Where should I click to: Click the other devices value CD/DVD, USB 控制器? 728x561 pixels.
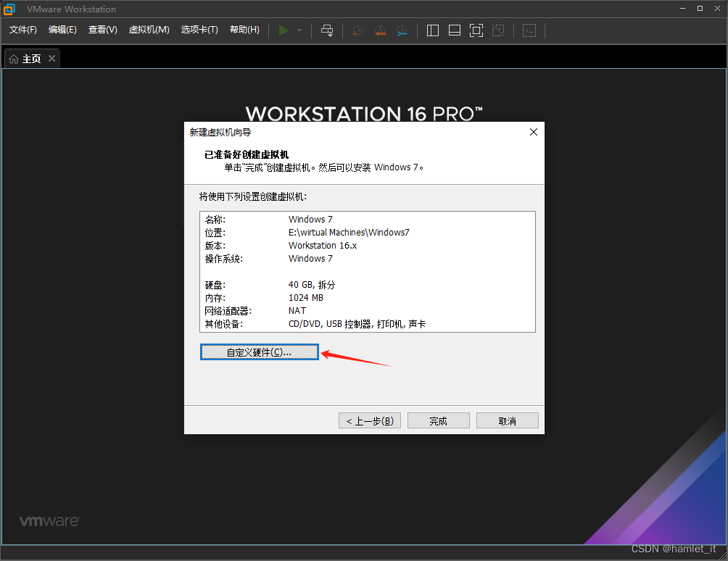pos(357,324)
